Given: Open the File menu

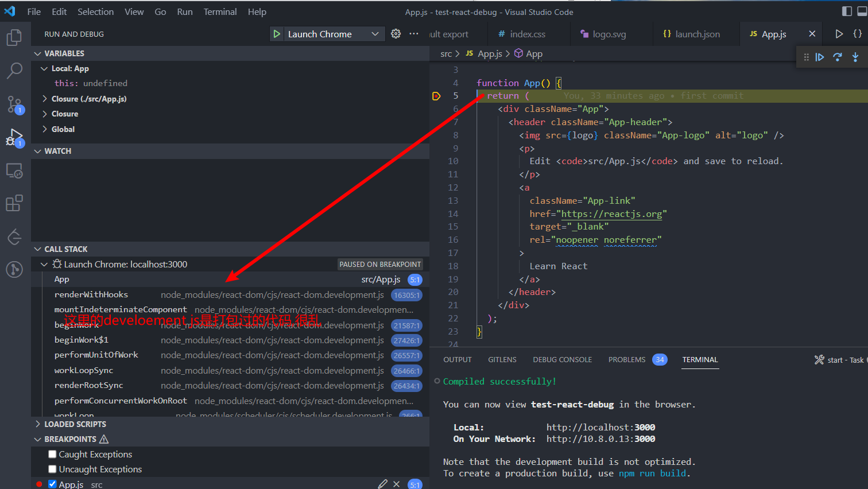Looking at the screenshot, I should click(34, 11).
